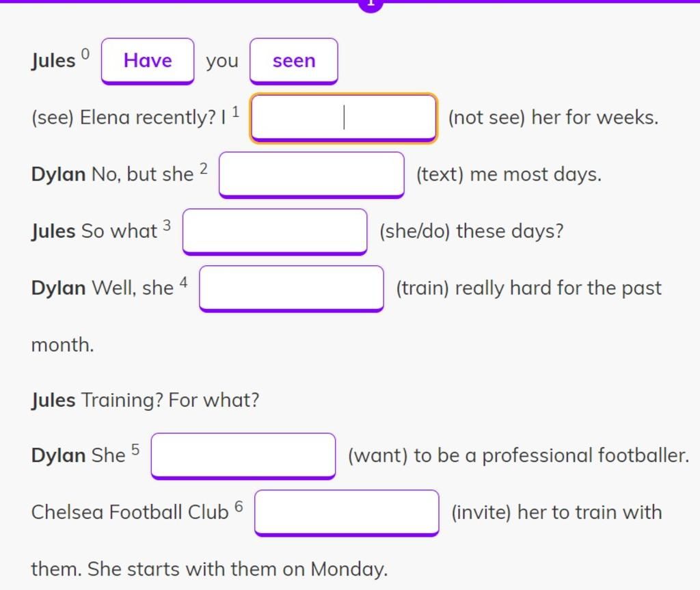The height and width of the screenshot is (590, 700).
Task: Click the text "Chelsea Football Club"
Action: [x=130, y=512]
